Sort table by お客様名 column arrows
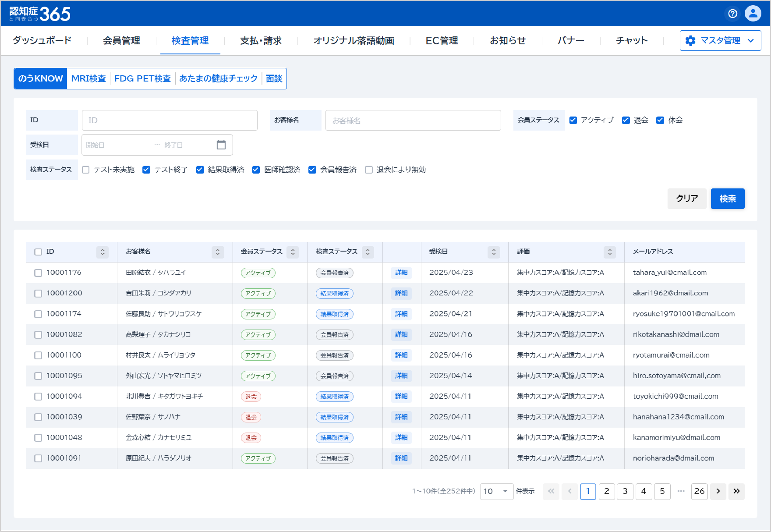Image resolution: width=771 pixels, height=532 pixels. 217,252
